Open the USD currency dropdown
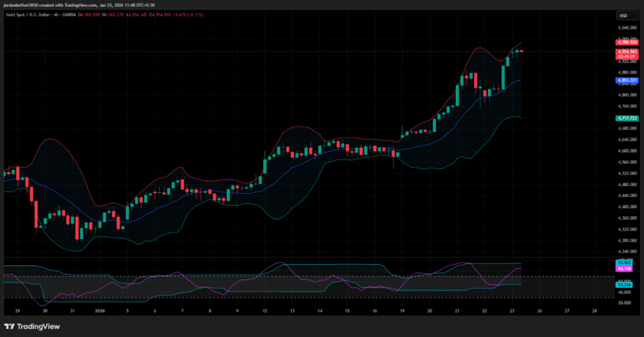Image resolution: width=644 pixels, height=337 pixels. pyautogui.click(x=624, y=16)
